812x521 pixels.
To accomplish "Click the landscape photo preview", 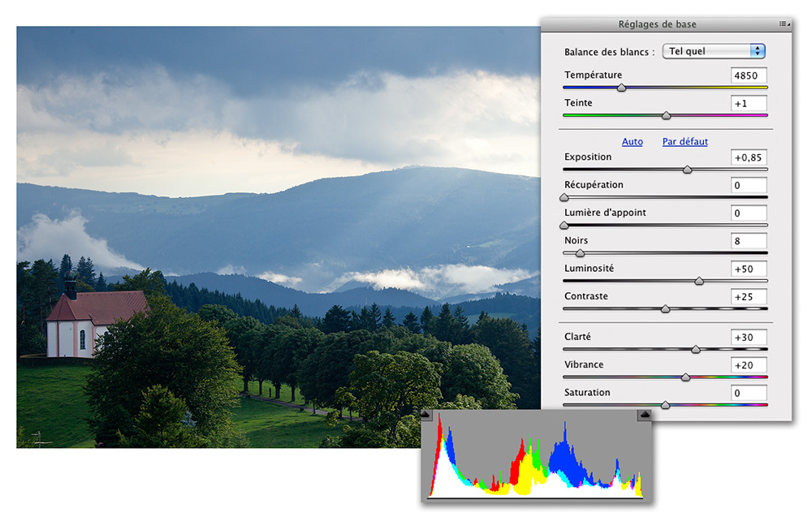I will (x=279, y=237).
